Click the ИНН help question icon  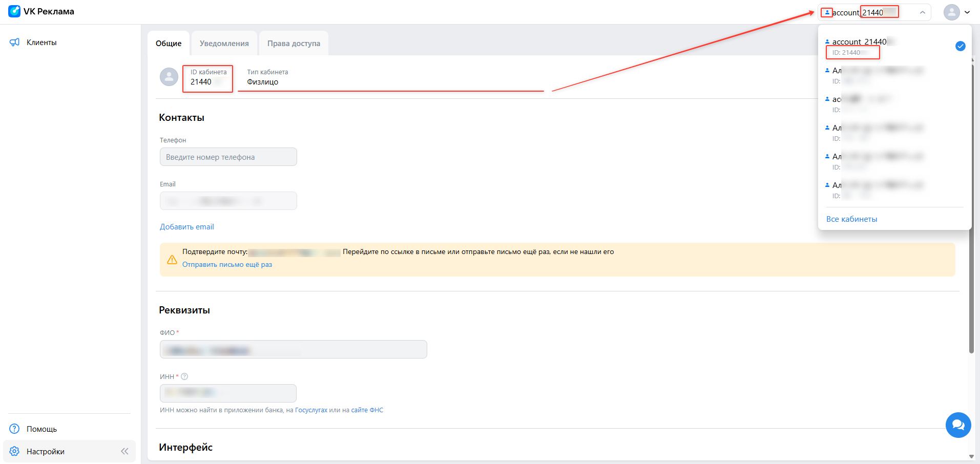tap(185, 376)
